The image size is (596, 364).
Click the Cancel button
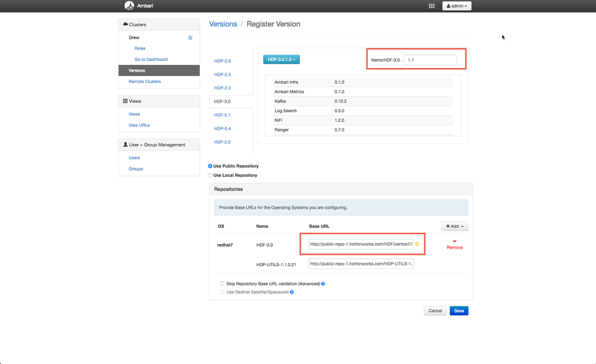pyautogui.click(x=435, y=311)
